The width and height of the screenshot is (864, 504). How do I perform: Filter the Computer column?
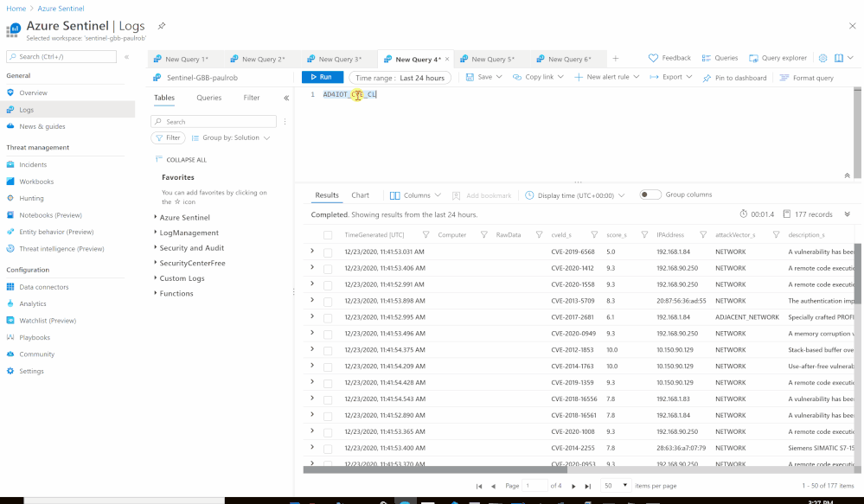(x=483, y=234)
